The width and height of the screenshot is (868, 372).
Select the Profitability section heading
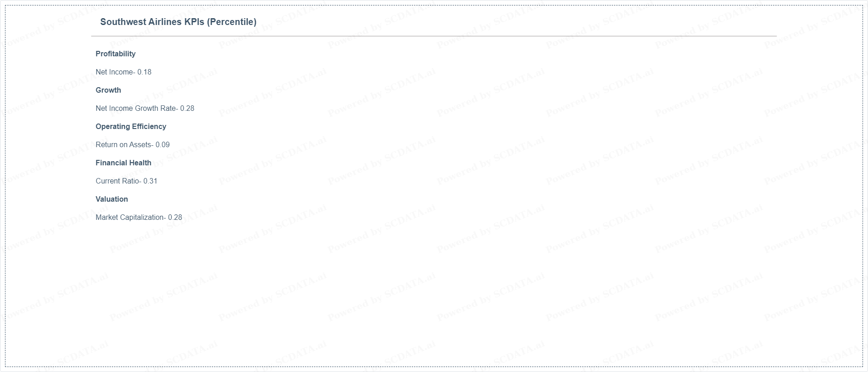115,54
